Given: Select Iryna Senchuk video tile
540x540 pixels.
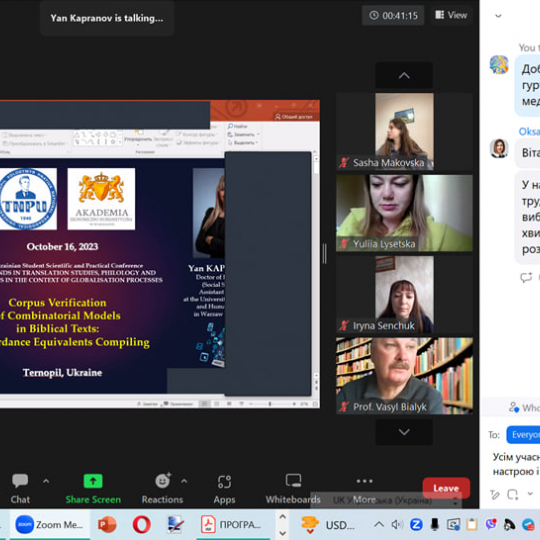Looking at the screenshot, I should tap(404, 294).
